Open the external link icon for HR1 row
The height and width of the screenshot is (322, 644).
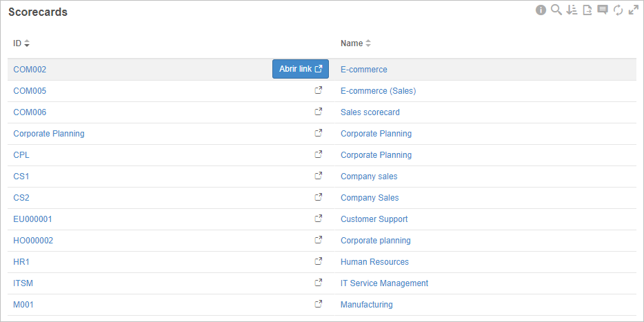pyautogui.click(x=319, y=261)
